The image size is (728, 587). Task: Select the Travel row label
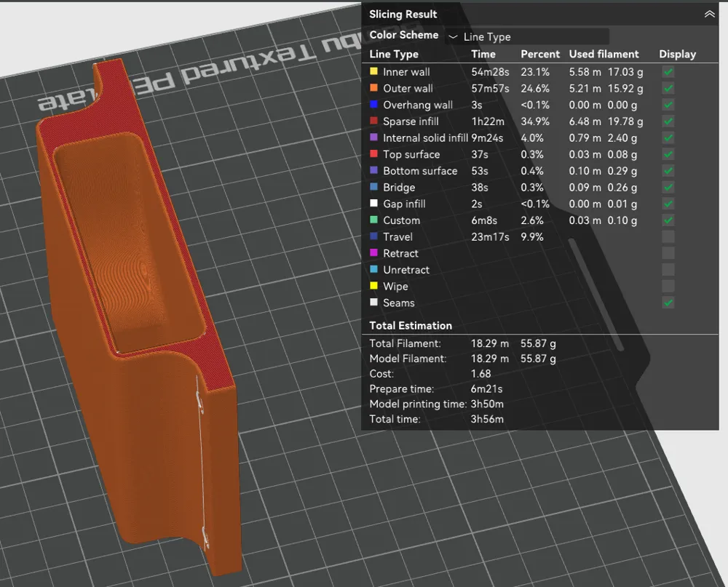(397, 237)
